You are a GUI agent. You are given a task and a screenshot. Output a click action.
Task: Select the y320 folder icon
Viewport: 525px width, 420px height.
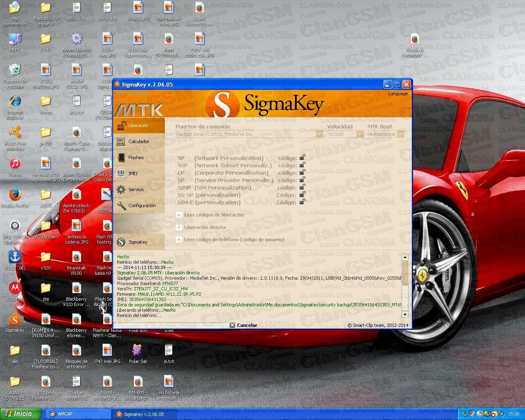(x=46, y=260)
